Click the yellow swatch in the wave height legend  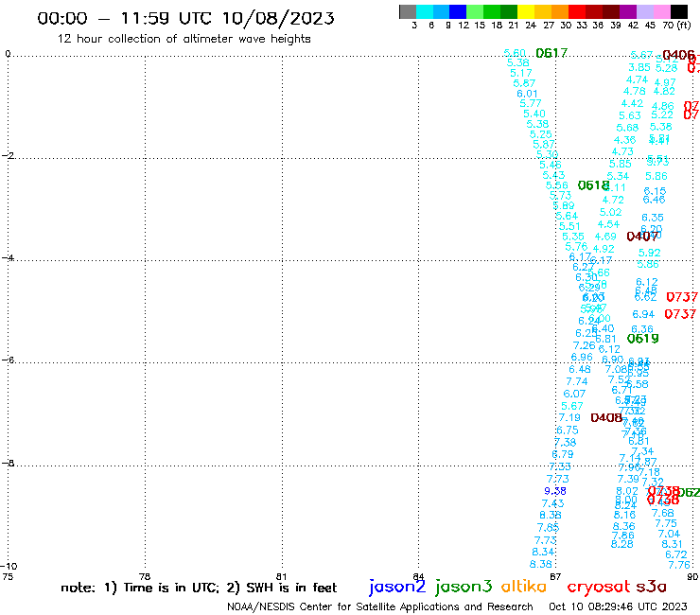[x=526, y=11]
